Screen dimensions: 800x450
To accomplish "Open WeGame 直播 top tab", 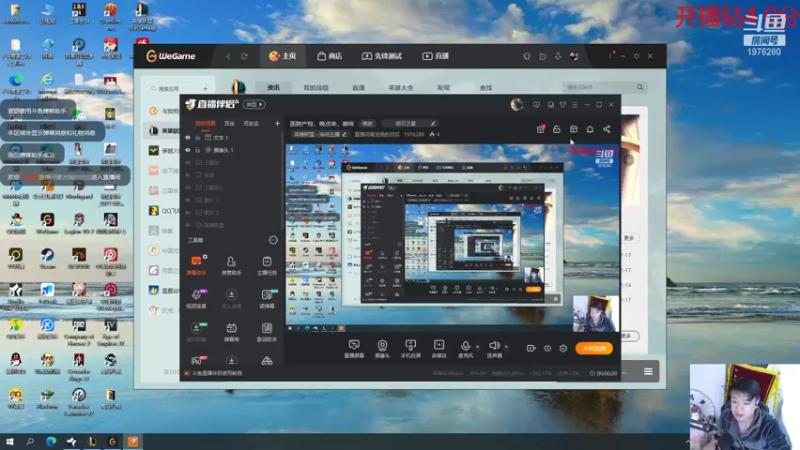I will tap(435, 56).
